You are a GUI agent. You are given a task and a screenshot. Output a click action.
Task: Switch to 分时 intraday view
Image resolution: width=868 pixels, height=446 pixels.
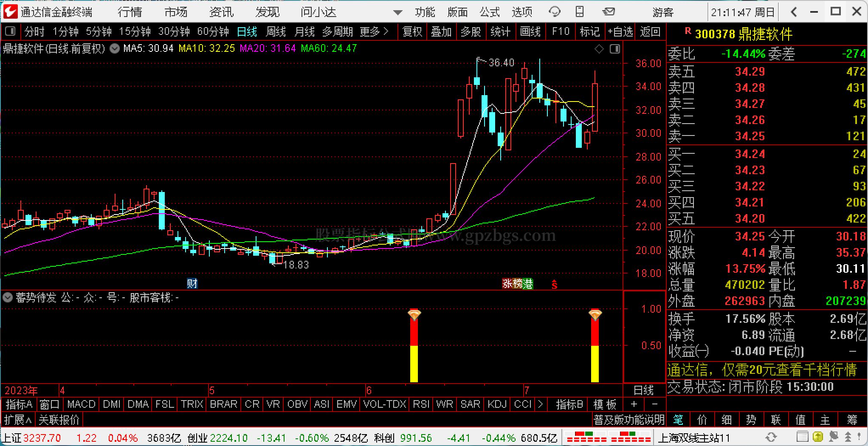click(x=34, y=31)
